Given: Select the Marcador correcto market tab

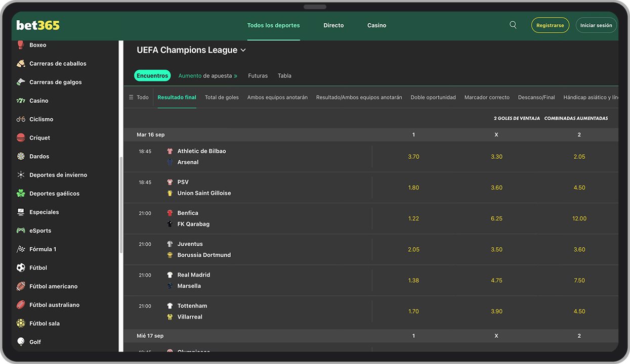Looking at the screenshot, I should [x=487, y=97].
